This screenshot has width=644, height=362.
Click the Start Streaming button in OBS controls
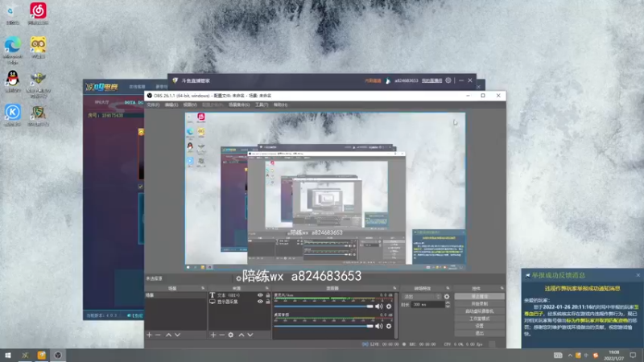pos(479,296)
